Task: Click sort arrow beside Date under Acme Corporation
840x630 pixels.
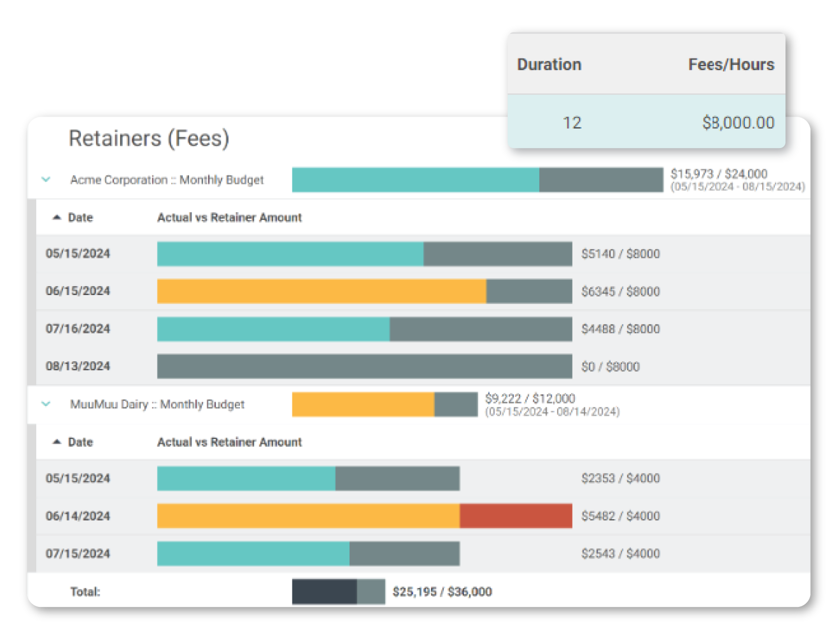Action: [x=57, y=217]
